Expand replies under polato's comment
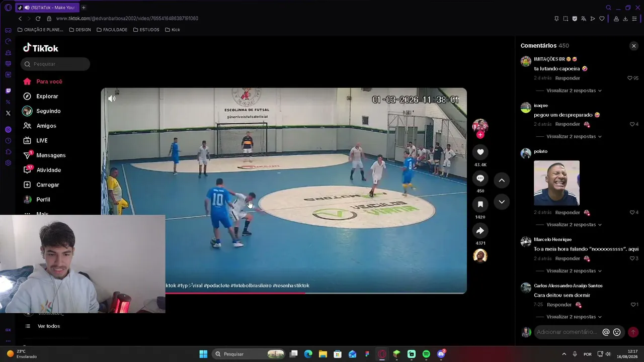 574,225
